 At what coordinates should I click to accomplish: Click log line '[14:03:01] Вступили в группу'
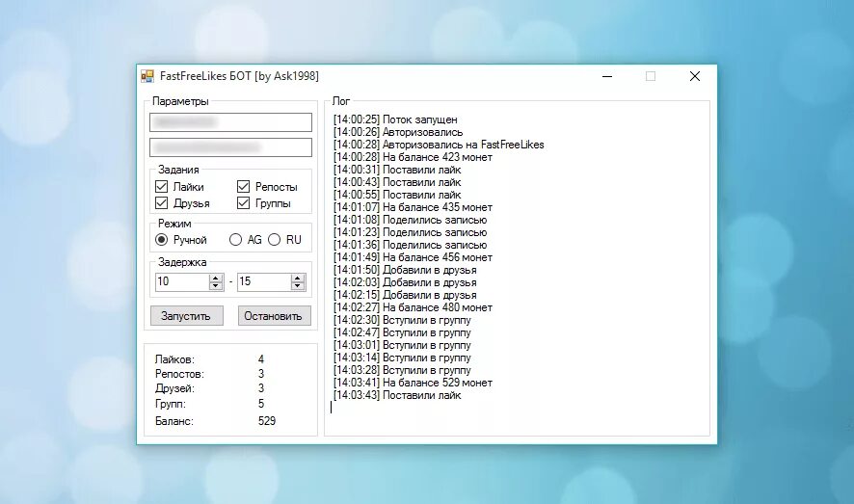(x=403, y=345)
